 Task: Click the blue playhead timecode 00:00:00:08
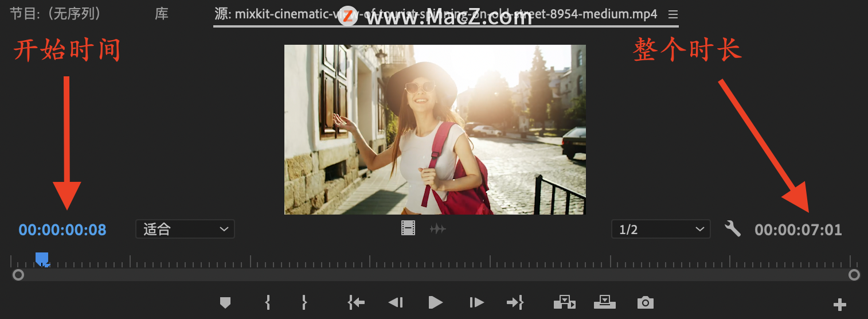(62, 230)
